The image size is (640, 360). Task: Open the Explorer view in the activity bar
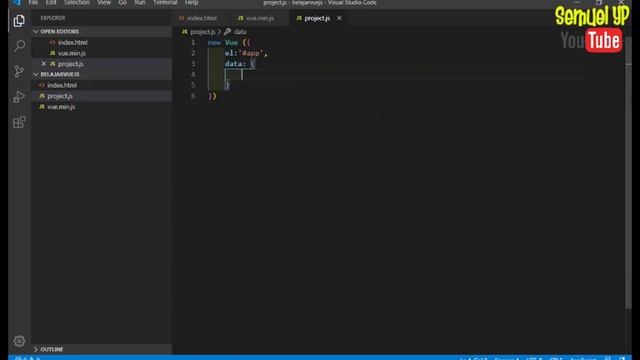click(19, 21)
